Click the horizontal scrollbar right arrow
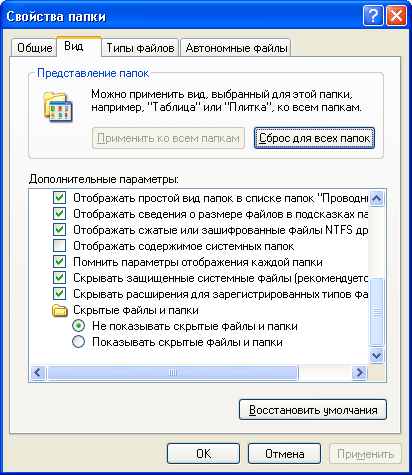Viewport: 412px width, 475px height. tap(359, 372)
